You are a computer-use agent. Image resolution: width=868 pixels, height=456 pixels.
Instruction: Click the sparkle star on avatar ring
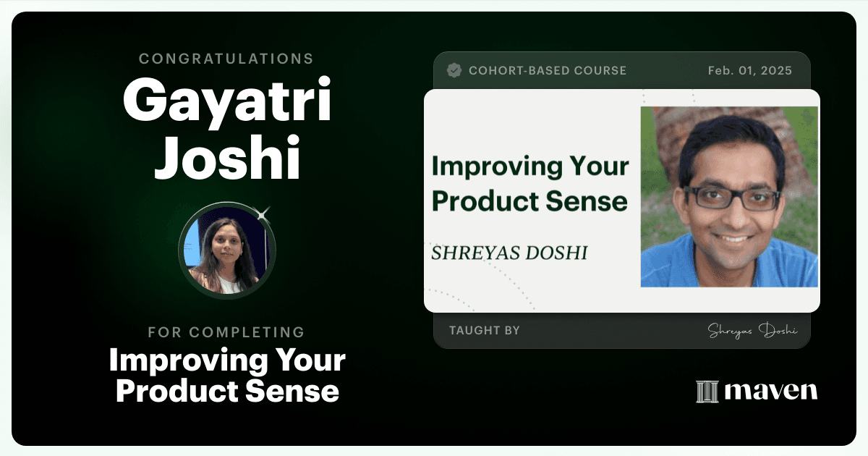(264, 214)
